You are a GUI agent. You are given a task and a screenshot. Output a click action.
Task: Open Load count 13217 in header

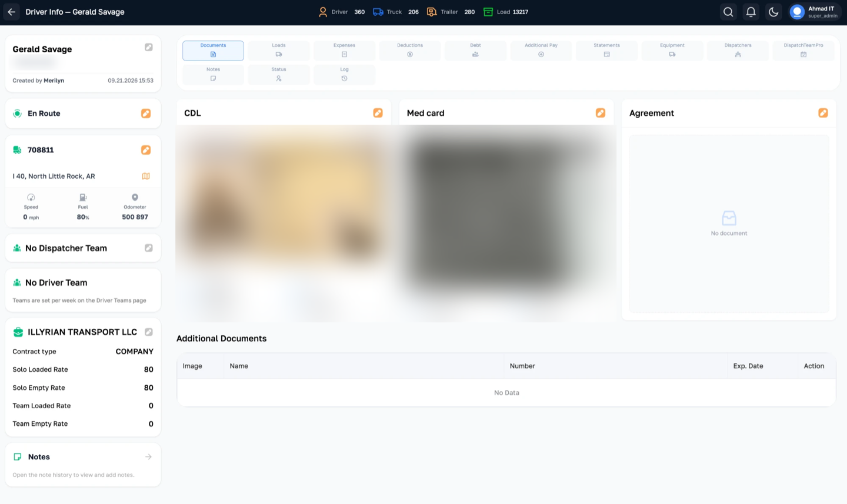(506, 12)
